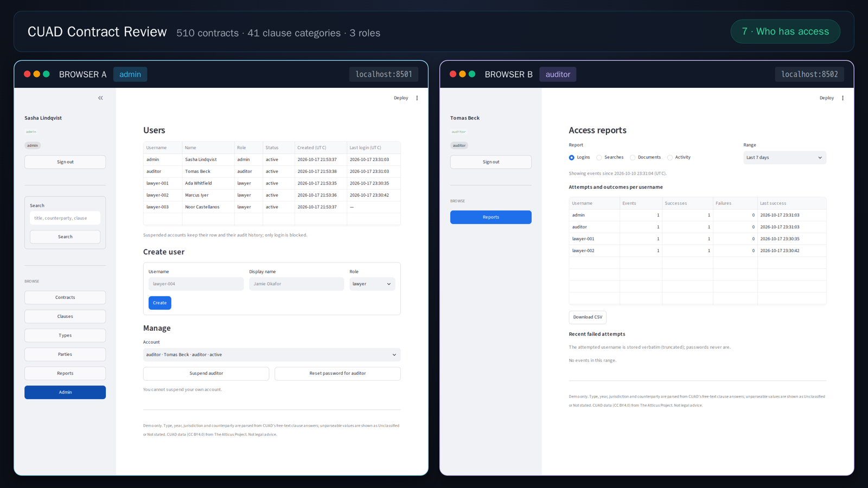Viewport: 868px width, 488px height.
Task: Open Contracts in Browser A sidebar
Action: click(65, 298)
